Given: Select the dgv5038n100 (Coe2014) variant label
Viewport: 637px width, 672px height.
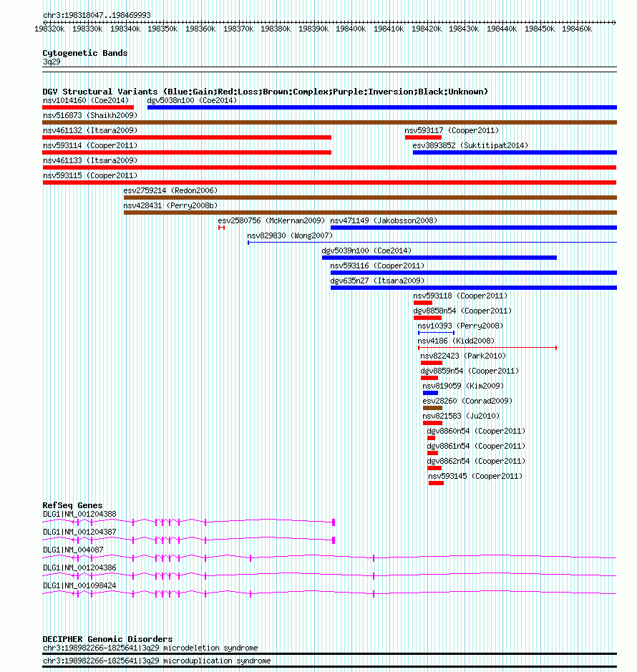Looking at the screenshot, I should click(x=192, y=100).
